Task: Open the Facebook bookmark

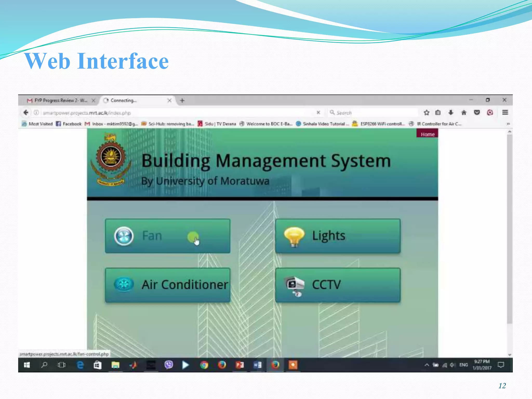Action: (x=69, y=124)
